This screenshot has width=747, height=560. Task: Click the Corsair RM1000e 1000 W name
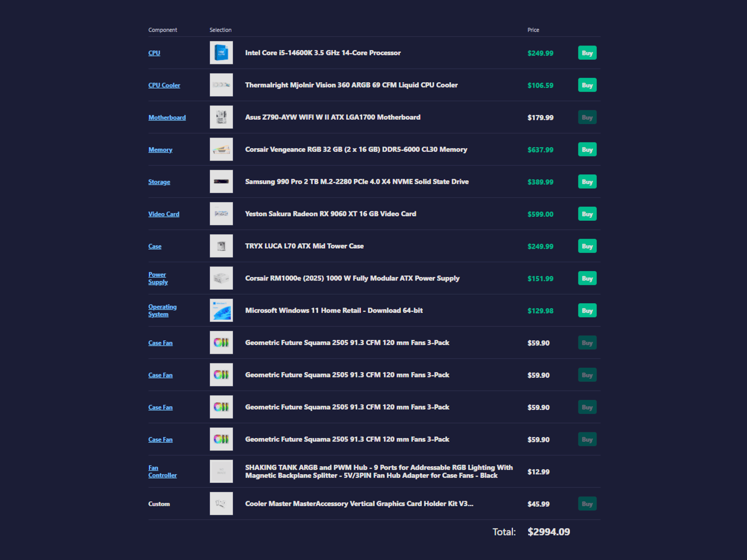352,278
